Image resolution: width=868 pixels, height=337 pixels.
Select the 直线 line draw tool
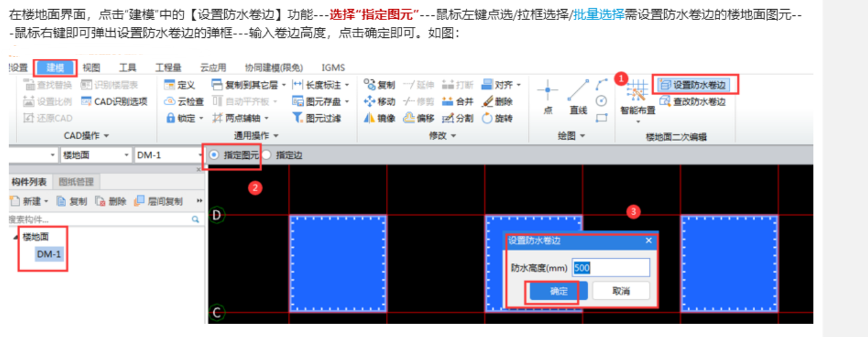pyautogui.click(x=578, y=98)
